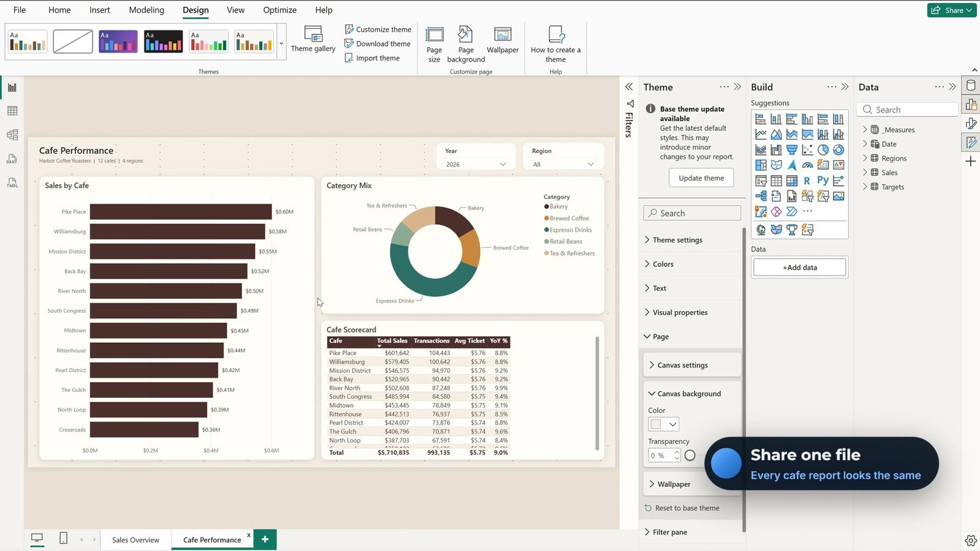Open the Region slicer dropdown showing All

[563, 164]
